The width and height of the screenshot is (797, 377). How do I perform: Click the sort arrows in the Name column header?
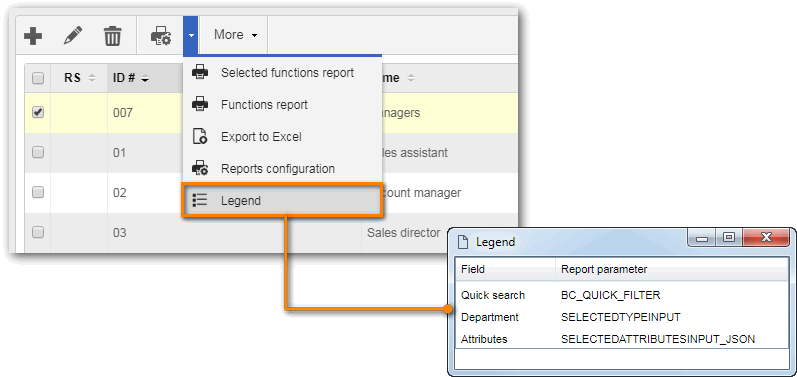click(x=411, y=79)
